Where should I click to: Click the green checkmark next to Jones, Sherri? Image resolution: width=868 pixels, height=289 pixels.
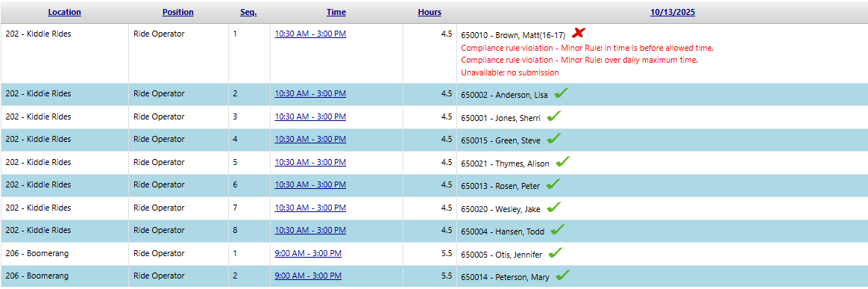point(553,116)
